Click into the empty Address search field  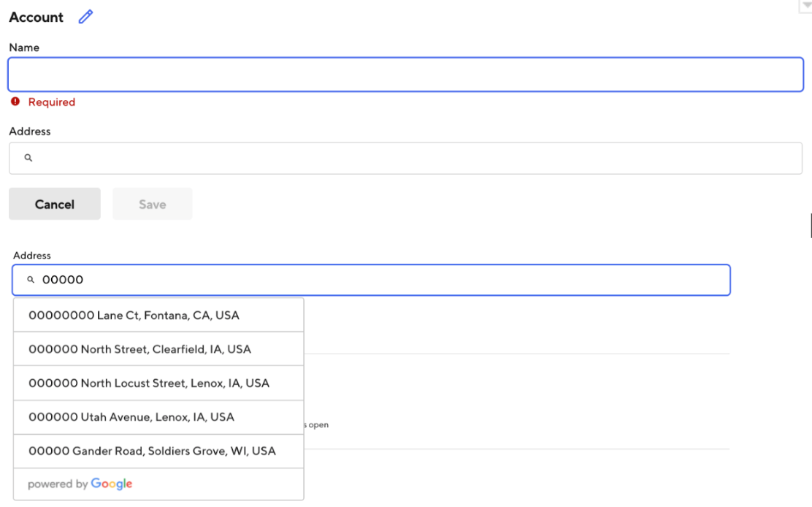click(416, 158)
